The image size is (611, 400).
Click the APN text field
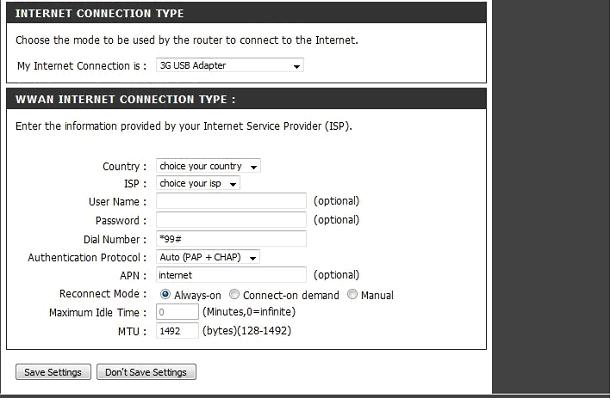[231, 275]
